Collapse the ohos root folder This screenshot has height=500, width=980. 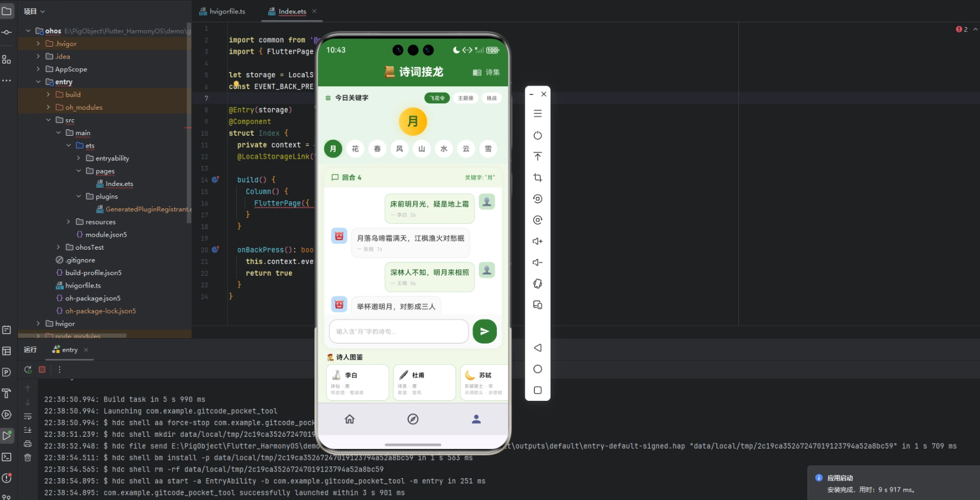point(28,31)
